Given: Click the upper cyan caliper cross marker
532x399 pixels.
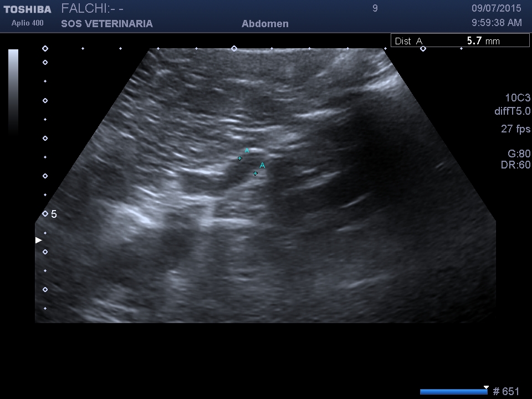Looking at the screenshot, I should 240,158.
